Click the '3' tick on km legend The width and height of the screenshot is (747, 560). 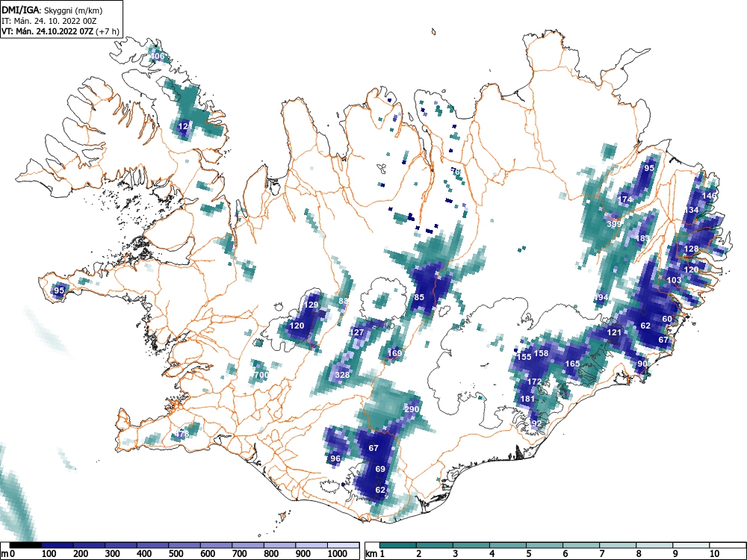[456, 554]
